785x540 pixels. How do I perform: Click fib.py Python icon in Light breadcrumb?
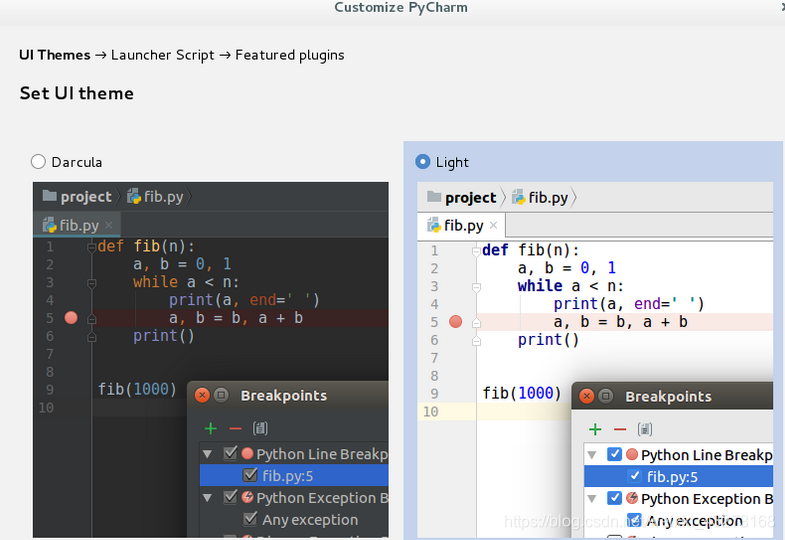point(518,197)
